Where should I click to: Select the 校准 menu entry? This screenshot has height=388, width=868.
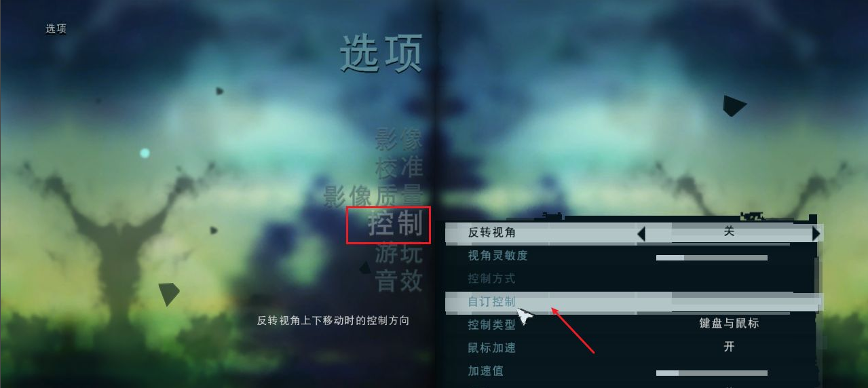399,167
